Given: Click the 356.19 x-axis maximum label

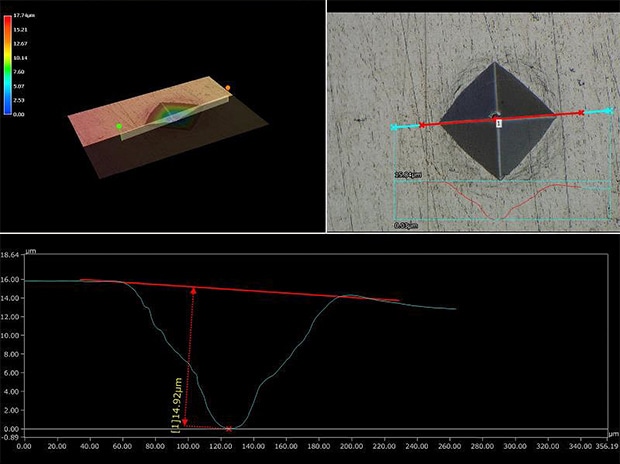Looking at the screenshot, I should (x=607, y=446).
